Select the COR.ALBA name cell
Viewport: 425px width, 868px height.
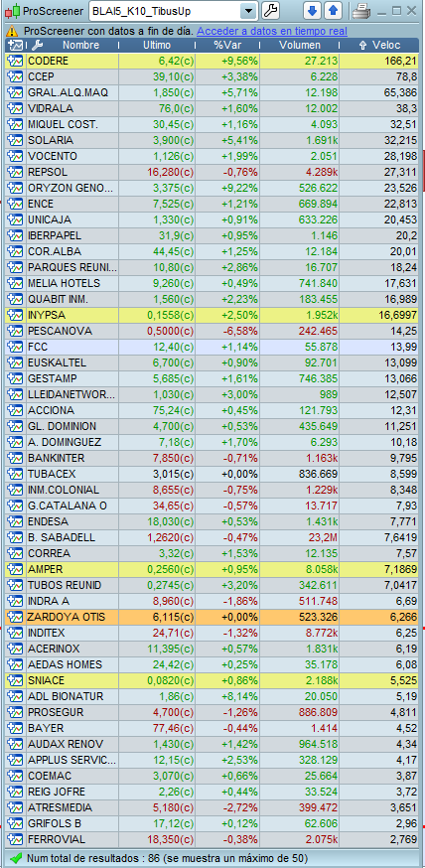click(72, 252)
